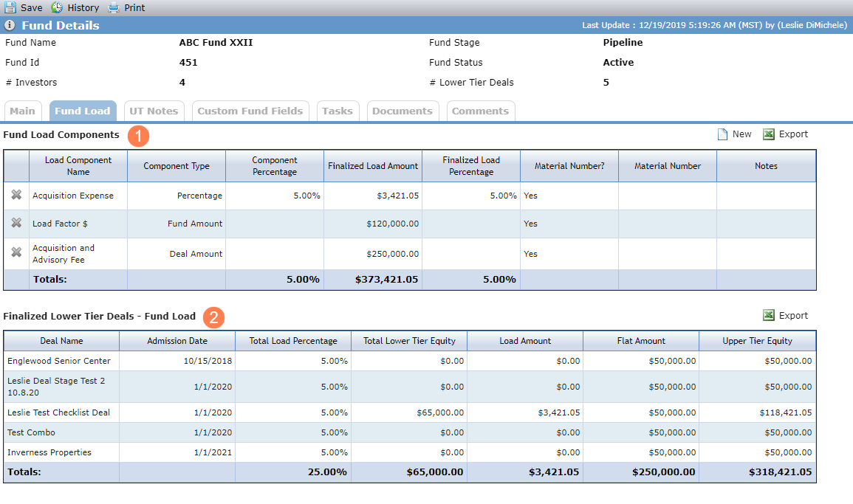Image resolution: width=853 pixels, height=504 pixels.
Task: Click the Finalized Lower Tier Deals Excel export icon
Action: point(769,315)
